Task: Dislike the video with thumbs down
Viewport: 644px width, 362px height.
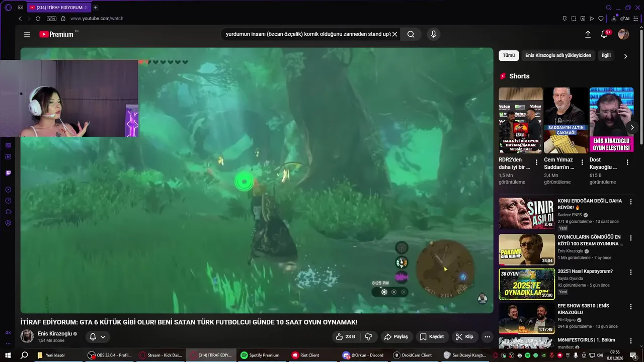Action: point(368,337)
